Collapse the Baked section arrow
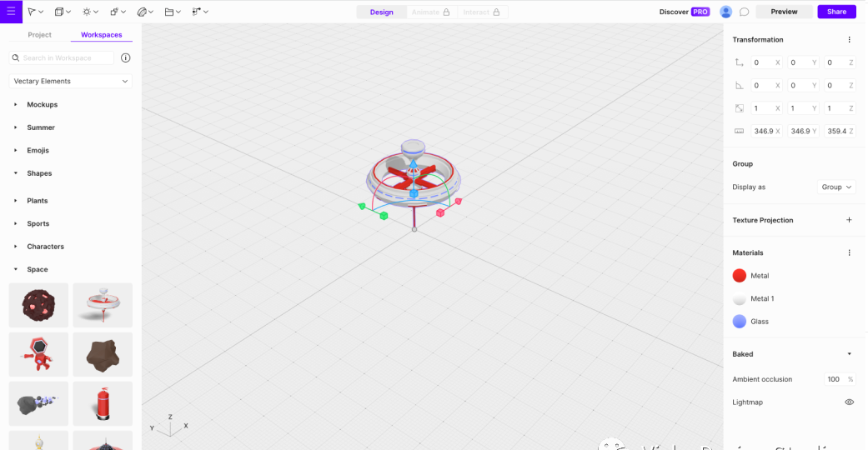Viewport: 868px width, 450px height. (x=849, y=354)
